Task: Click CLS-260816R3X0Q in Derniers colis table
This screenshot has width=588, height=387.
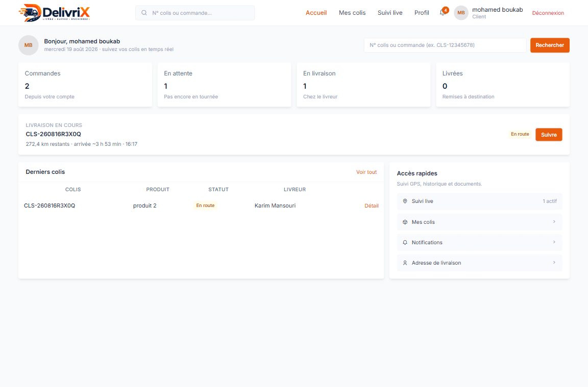Action: click(50, 205)
